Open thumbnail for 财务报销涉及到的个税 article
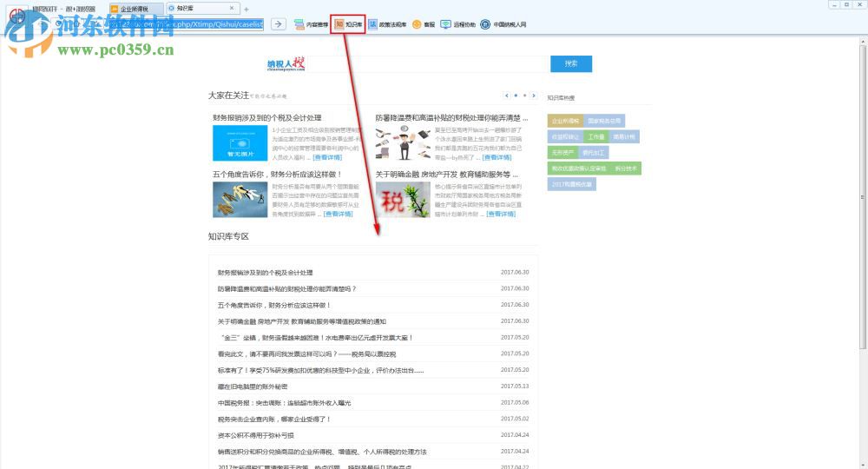Screen dimensions: 868x469 pos(240,142)
